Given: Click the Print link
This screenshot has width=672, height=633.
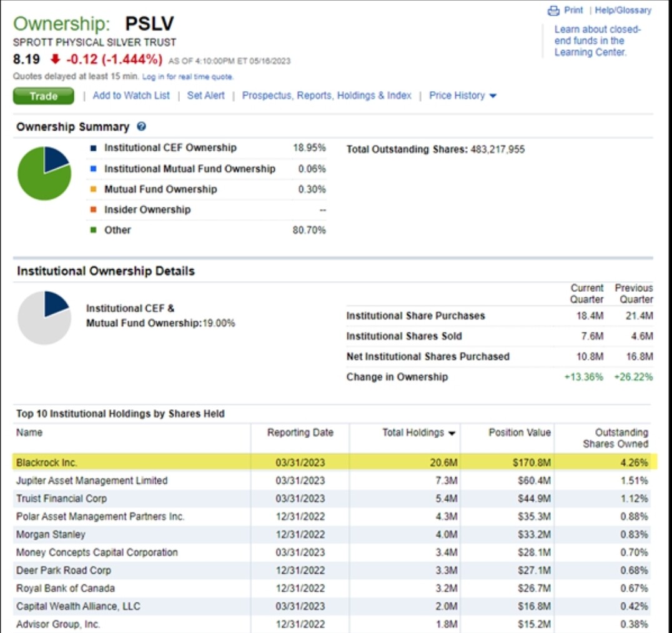Looking at the screenshot, I should (x=573, y=10).
